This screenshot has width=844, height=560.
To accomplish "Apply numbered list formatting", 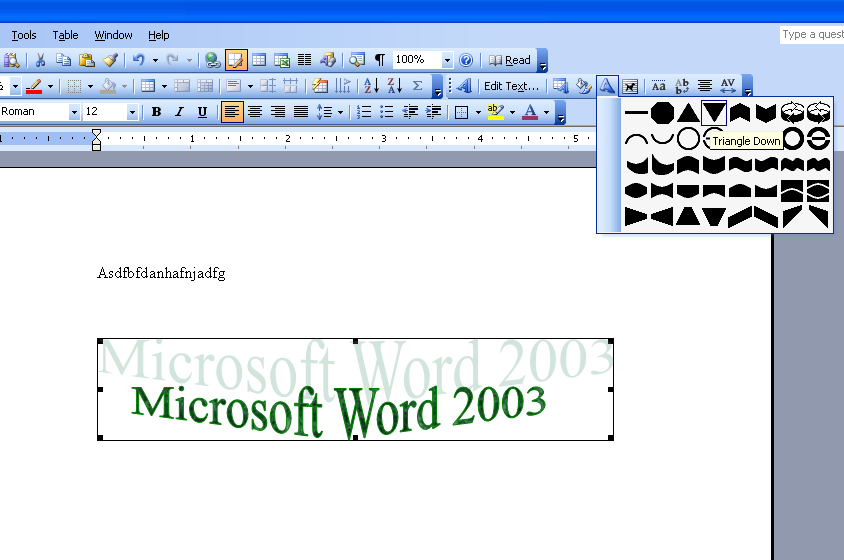I will coord(364,112).
